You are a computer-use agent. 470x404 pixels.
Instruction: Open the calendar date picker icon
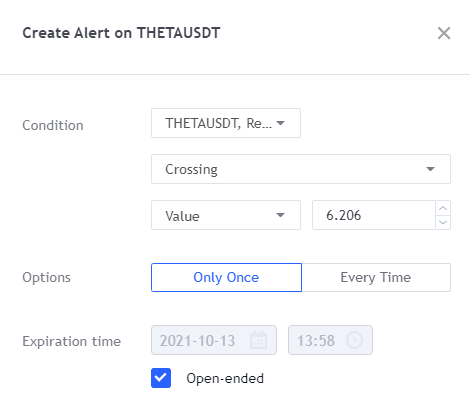click(x=258, y=340)
